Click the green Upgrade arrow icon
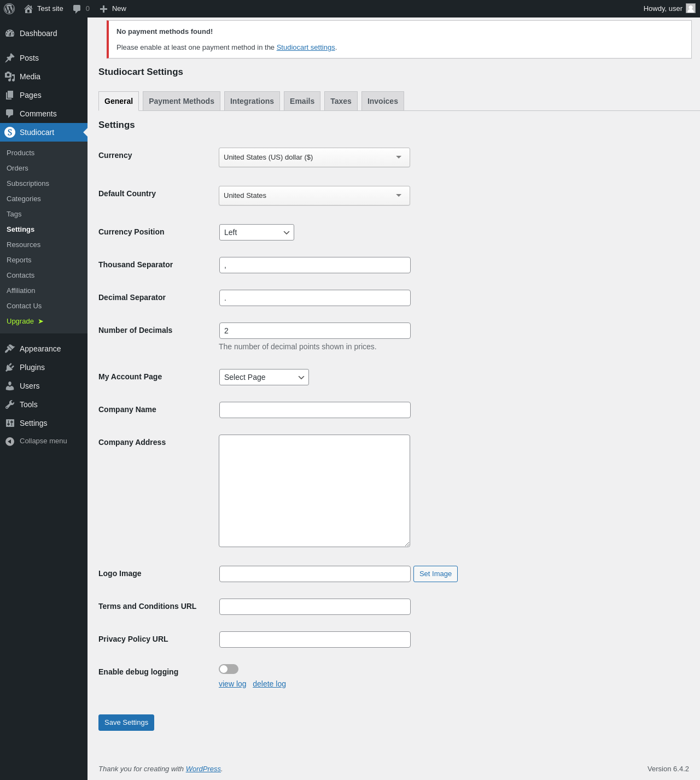Viewport: 700px width, 780px height. pos(40,321)
